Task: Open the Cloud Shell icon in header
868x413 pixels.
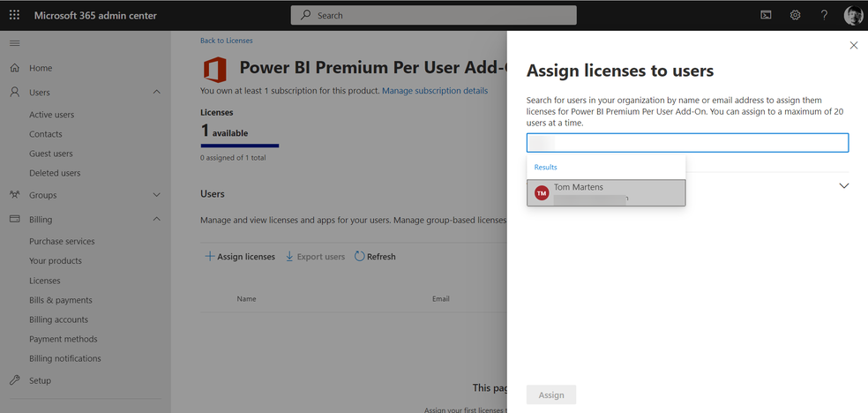Action: tap(767, 16)
